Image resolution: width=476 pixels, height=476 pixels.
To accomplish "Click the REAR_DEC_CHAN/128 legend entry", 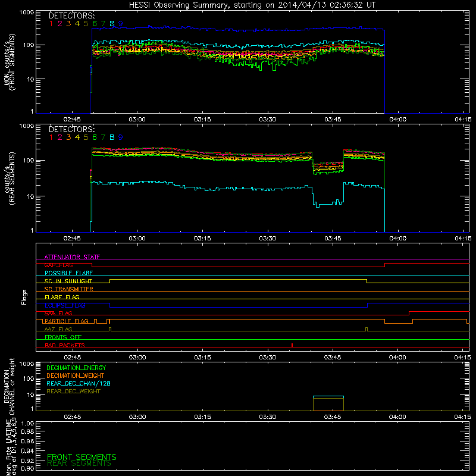I will click(x=79, y=383).
